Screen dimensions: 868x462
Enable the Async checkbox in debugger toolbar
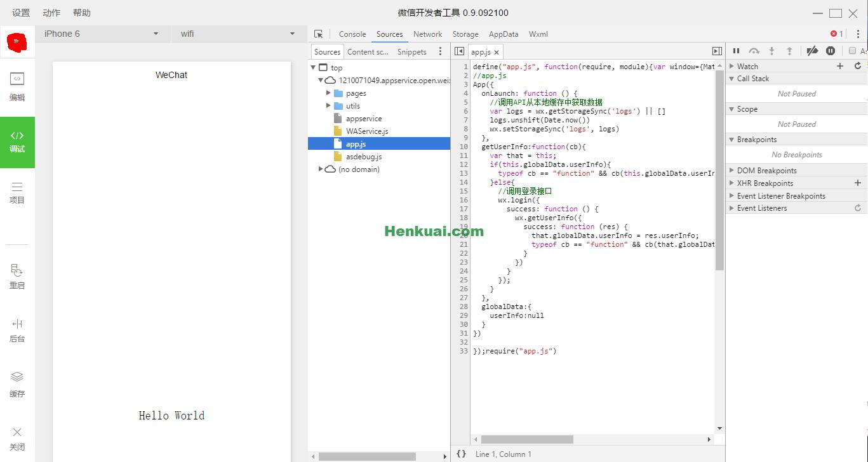point(852,51)
